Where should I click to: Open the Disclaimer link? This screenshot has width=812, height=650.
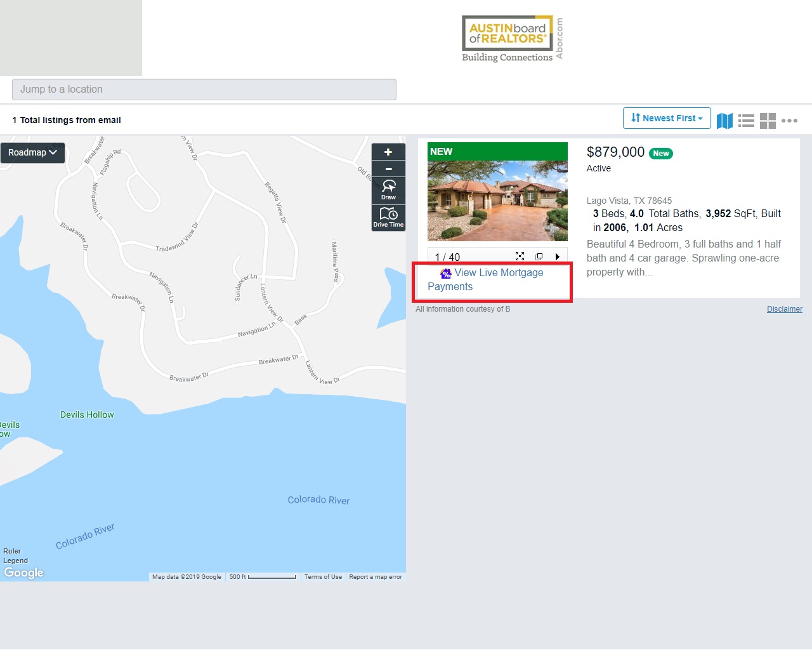point(784,309)
